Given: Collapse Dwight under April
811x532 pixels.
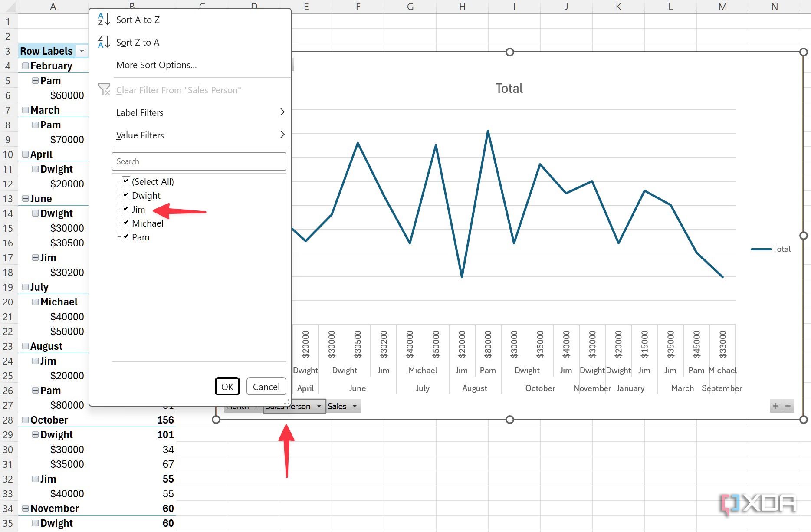Looking at the screenshot, I should pos(35,169).
